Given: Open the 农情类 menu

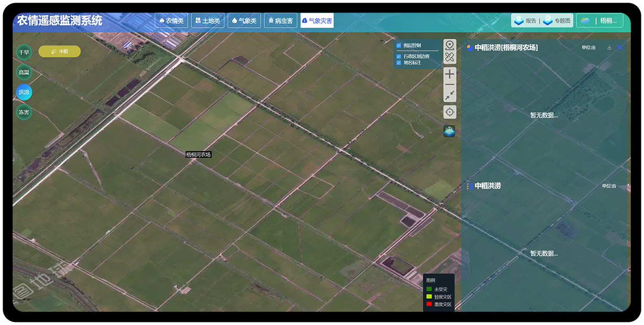Looking at the screenshot, I should (171, 21).
